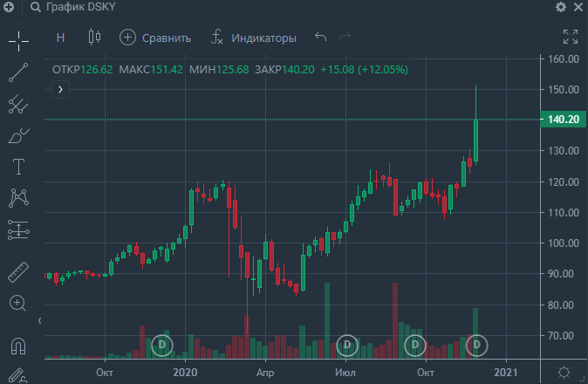Image resolution: width=588 pixels, height=384 pixels.
Task: Redo the chart action
Action: (x=345, y=37)
